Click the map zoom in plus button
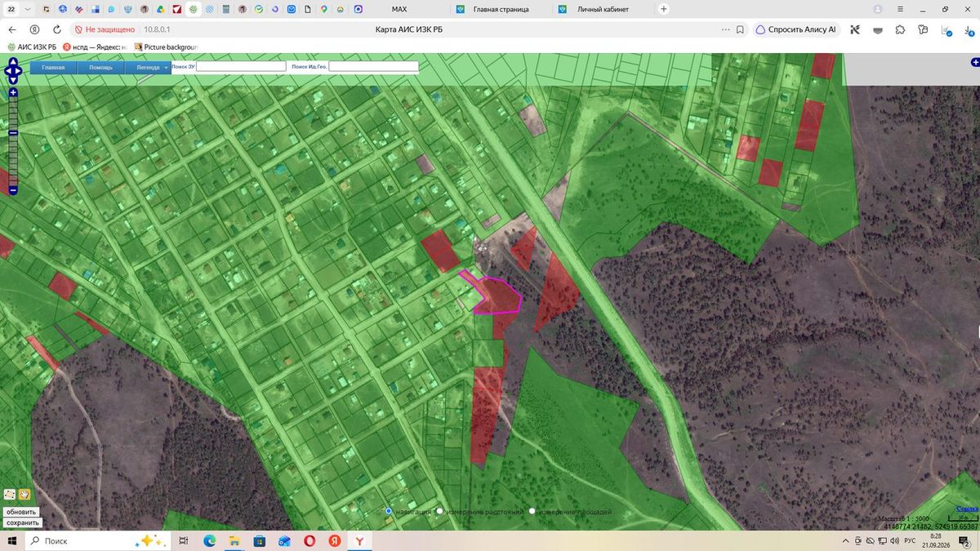The image size is (980, 551). pos(13,92)
